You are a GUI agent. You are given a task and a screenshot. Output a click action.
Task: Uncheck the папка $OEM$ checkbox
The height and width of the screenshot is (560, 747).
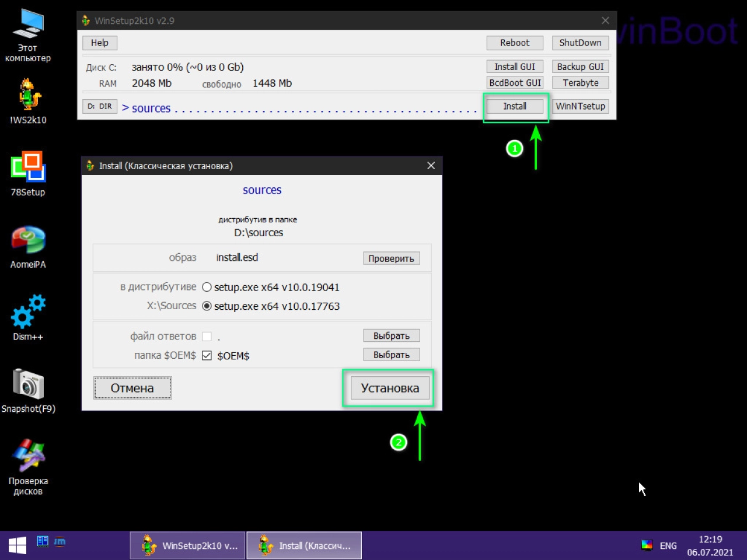tap(207, 355)
